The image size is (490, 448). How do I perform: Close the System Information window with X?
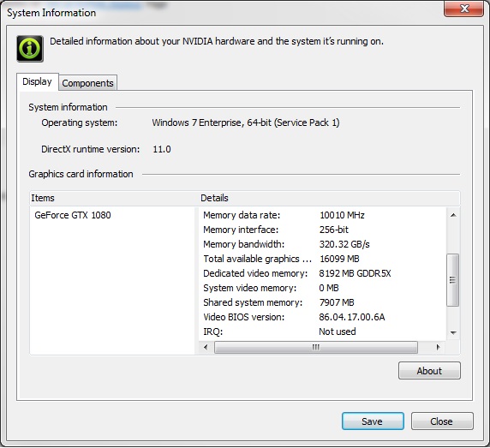tap(464, 9)
